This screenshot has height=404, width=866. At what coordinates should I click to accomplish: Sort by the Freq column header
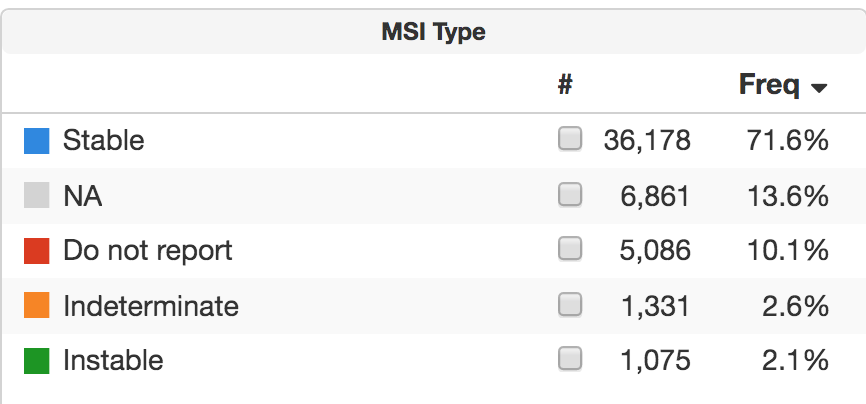(x=769, y=86)
